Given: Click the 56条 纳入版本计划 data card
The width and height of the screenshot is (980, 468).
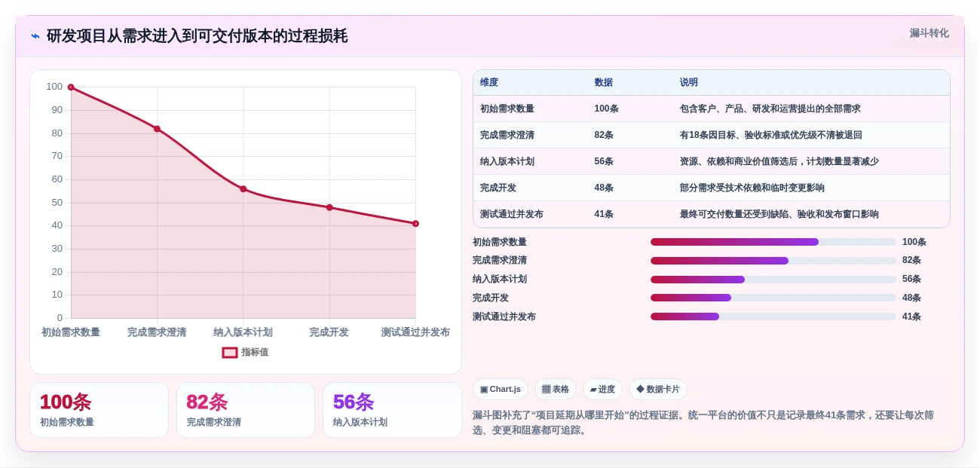Looking at the screenshot, I should [x=392, y=410].
